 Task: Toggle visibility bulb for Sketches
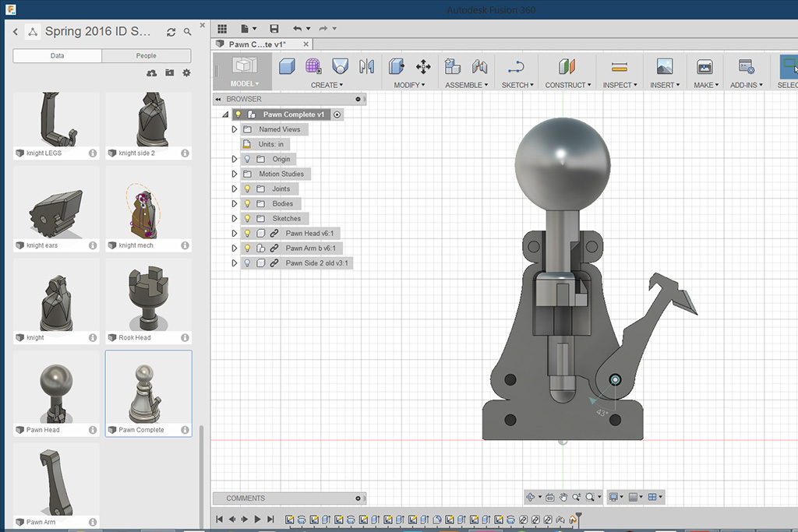pos(247,218)
